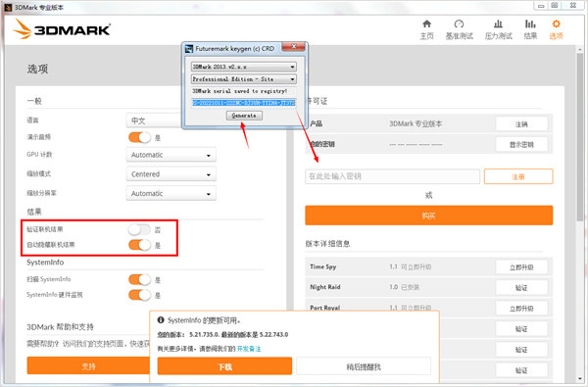Click the 版本详细信息 section heading
Viewport: 588px width, 387px height.
pos(327,244)
